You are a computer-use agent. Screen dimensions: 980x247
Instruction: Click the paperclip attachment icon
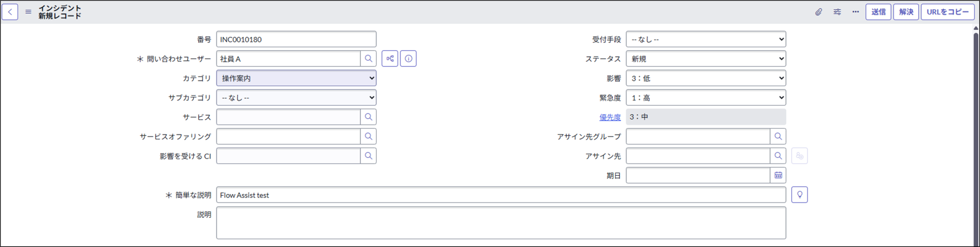818,12
